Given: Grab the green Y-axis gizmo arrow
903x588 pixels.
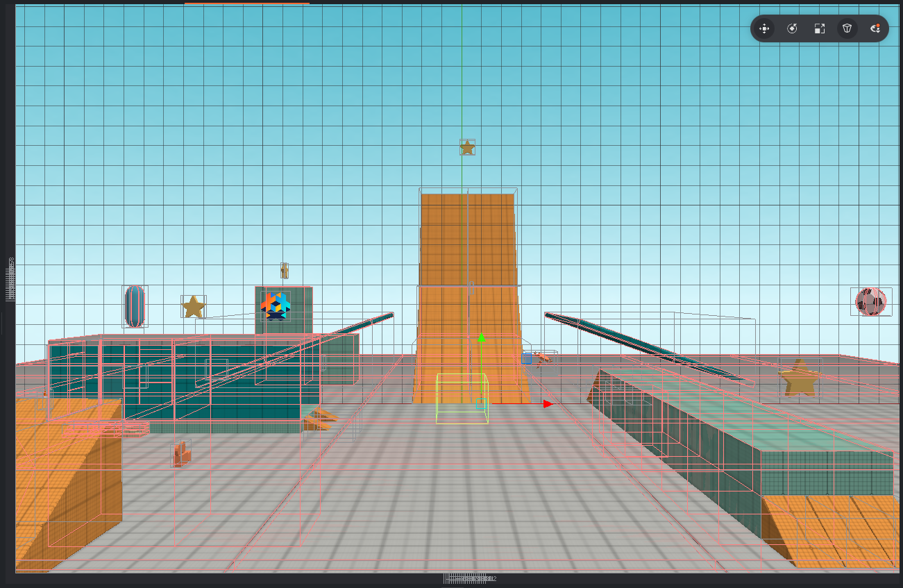Looking at the screenshot, I should tap(481, 337).
